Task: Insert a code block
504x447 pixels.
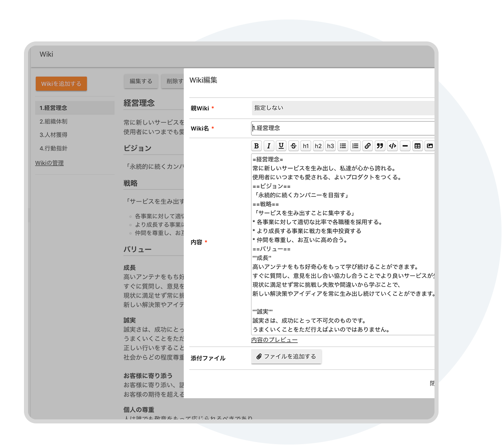Action: click(x=392, y=145)
